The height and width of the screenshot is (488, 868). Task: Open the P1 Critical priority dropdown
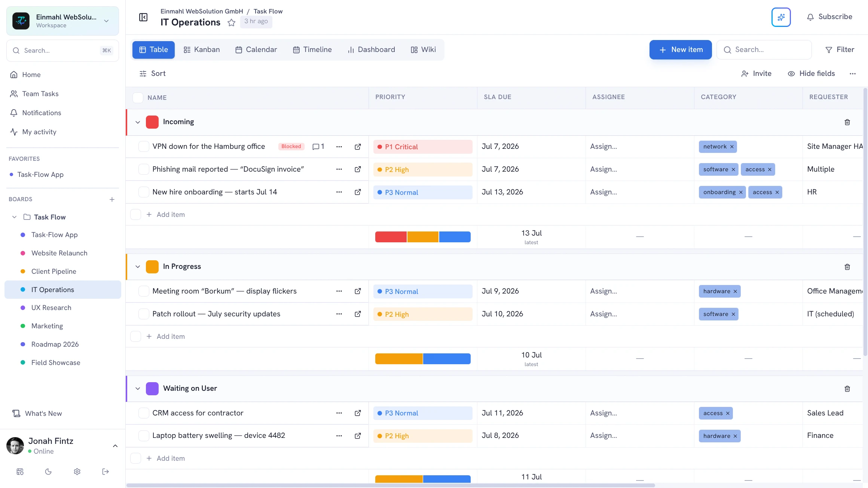coord(423,147)
